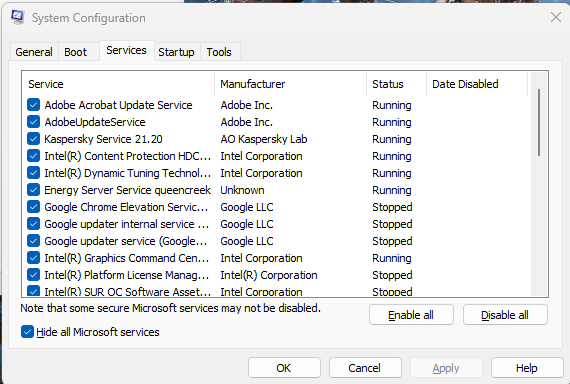Click Running status of Kaspersky Service
This screenshot has width=570, height=384.
coord(392,139)
